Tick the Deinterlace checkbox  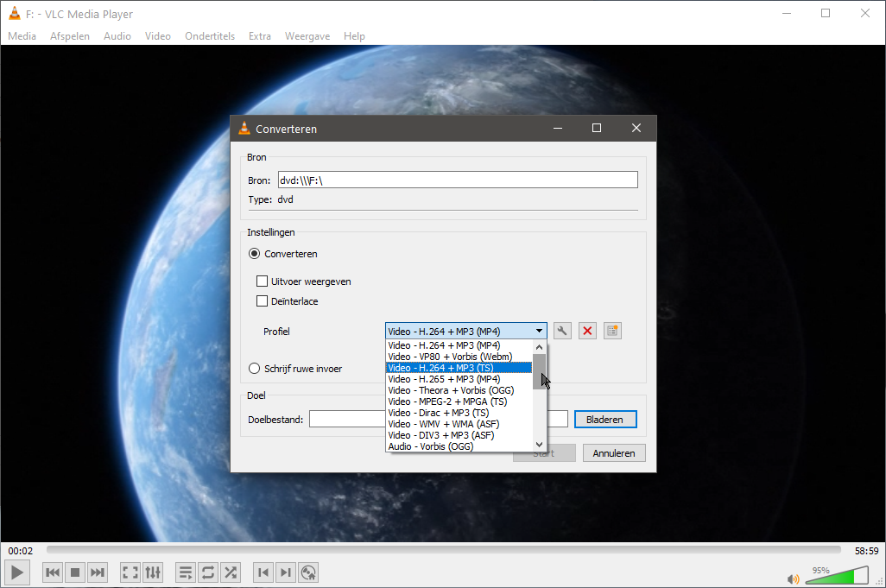click(263, 301)
